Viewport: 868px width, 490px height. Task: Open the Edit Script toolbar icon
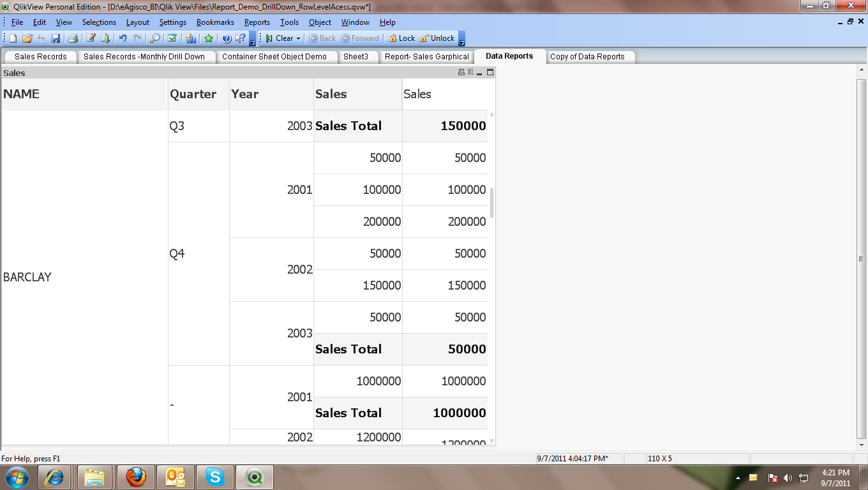click(x=91, y=38)
